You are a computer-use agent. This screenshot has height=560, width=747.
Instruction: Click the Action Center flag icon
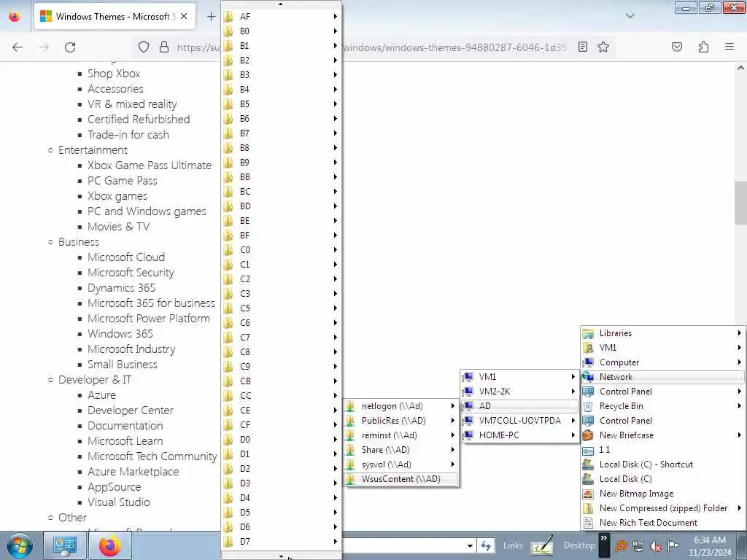[673, 546]
